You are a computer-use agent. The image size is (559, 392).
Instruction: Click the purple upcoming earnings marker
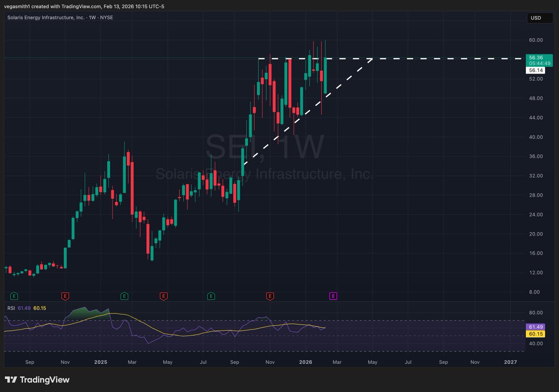click(x=334, y=296)
